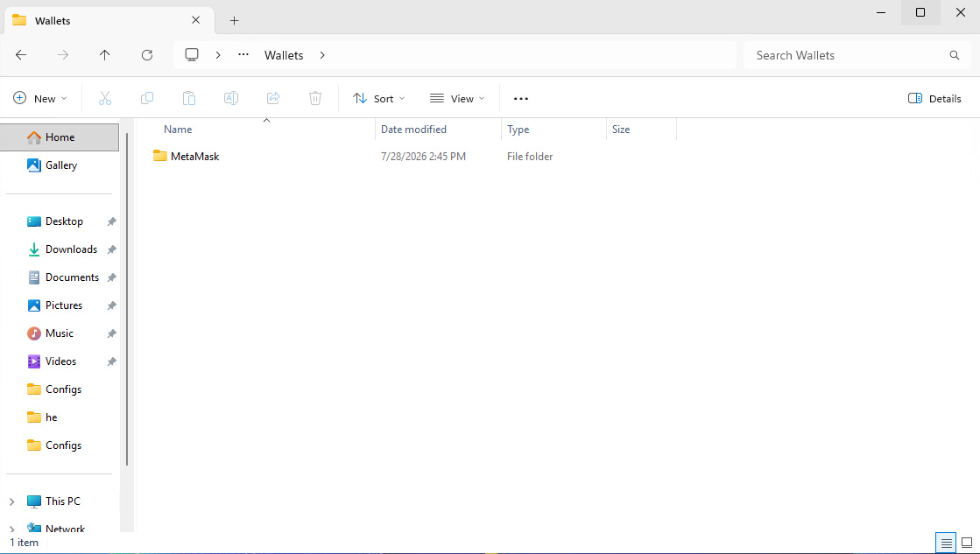Minimize the File Explorer window

point(881,12)
